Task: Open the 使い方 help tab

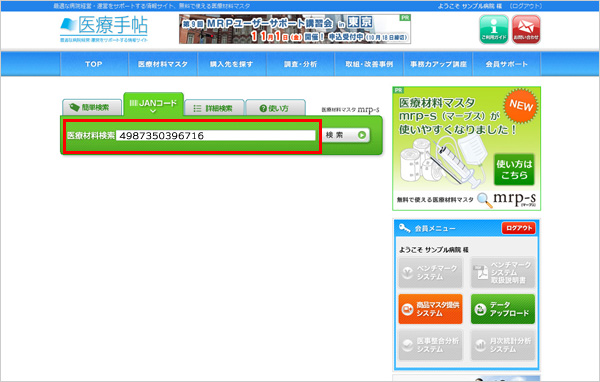Action: click(x=275, y=108)
